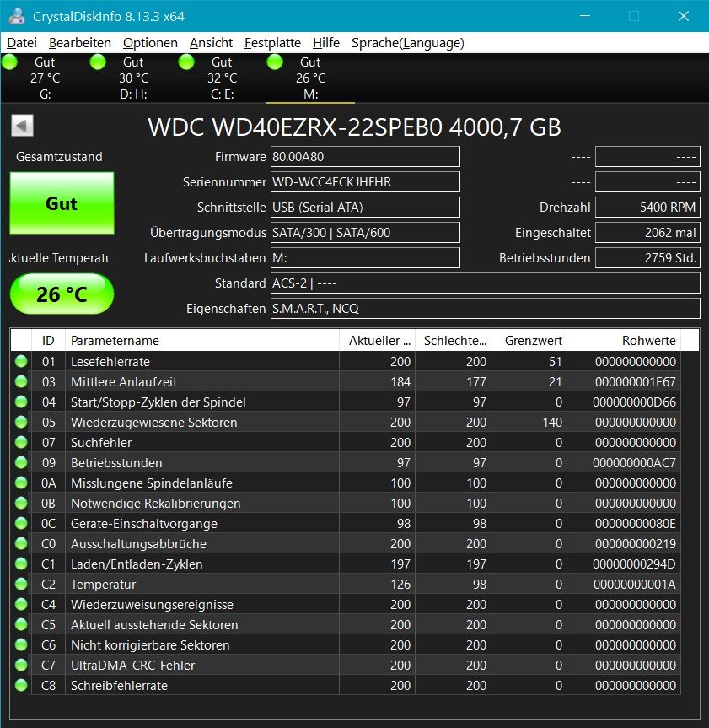The image size is (709, 728).
Task: Click status dot of Misslungene Spindelanläufe row
Action: [x=21, y=483]
